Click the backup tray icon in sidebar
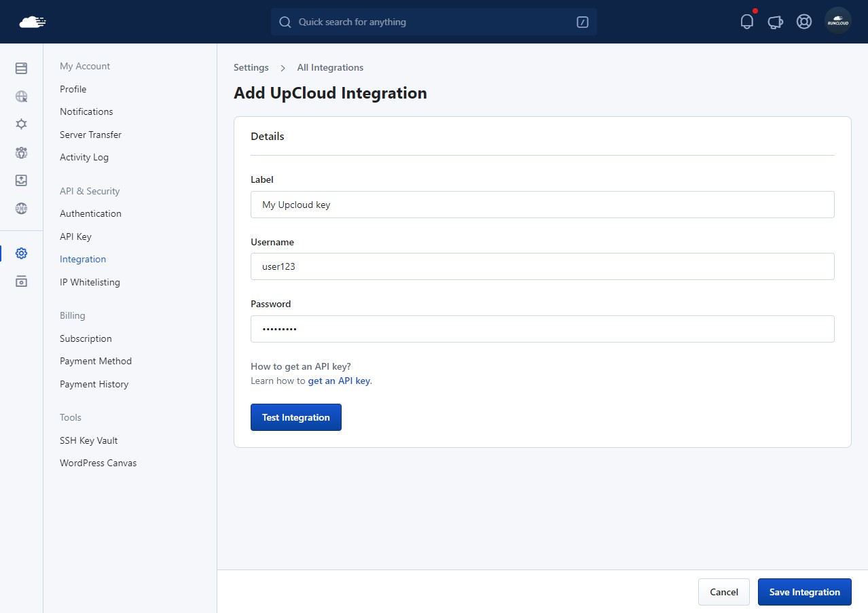Screen dimensions: 868x613 click(x=21, y=180)
